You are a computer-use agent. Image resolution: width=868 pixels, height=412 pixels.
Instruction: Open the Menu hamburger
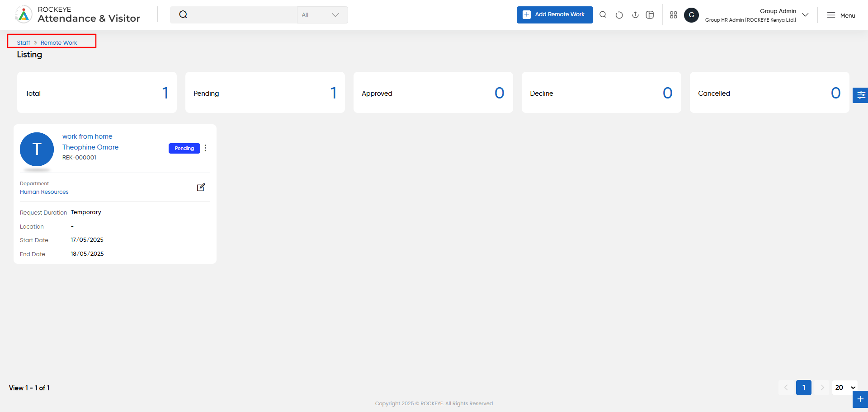(841, 15)
